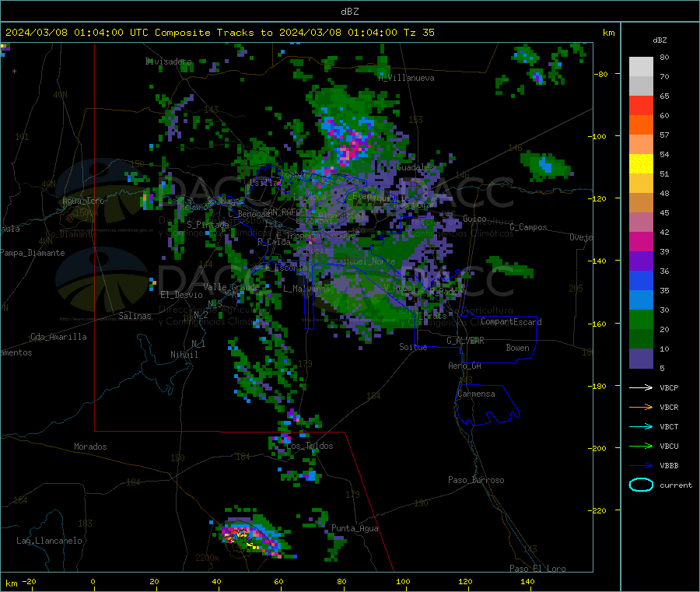Click the 'CompantEscard' map label
The width and height of the screenshot is (700, 592).
coord(511,321)
